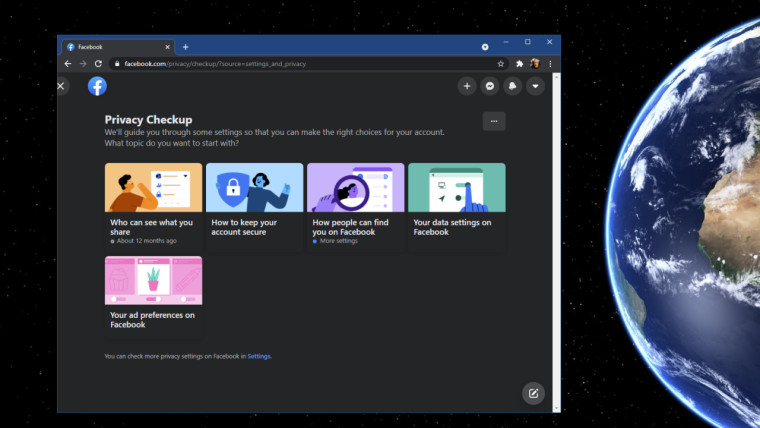Close the Privacy Checkup with X

(62, 86)
